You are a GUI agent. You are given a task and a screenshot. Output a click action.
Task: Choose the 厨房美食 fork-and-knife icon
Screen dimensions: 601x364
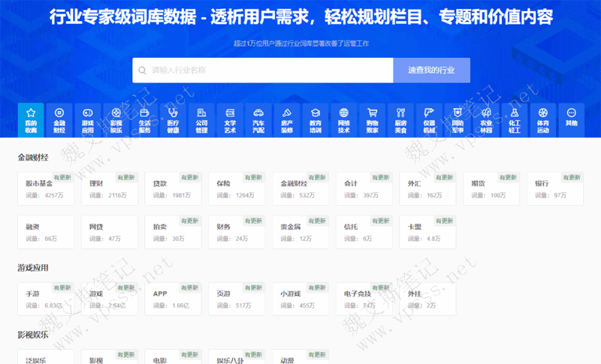[400, 119]
